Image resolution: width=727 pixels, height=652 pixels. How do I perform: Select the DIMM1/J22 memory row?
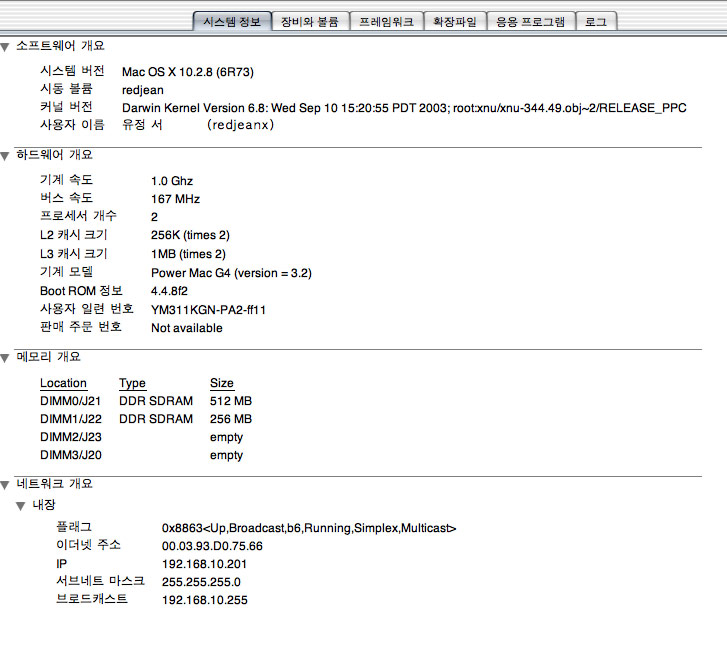coord(70,419)
